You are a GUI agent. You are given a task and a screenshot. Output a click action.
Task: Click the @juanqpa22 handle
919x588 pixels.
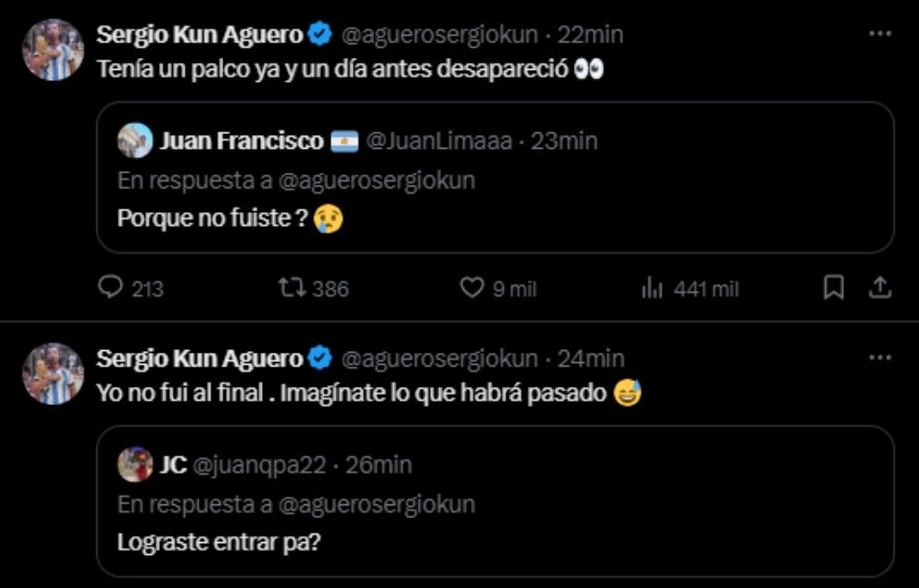click(260, 465)
